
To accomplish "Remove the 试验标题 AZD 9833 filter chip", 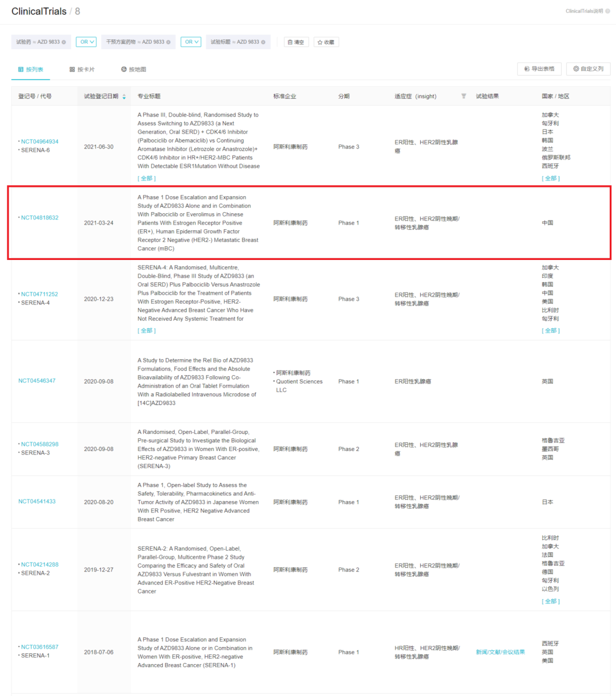I will point(264,42).
